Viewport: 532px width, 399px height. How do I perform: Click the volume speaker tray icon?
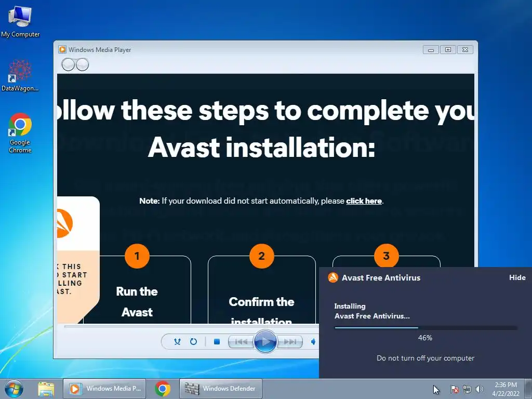[x=479, y=389]
